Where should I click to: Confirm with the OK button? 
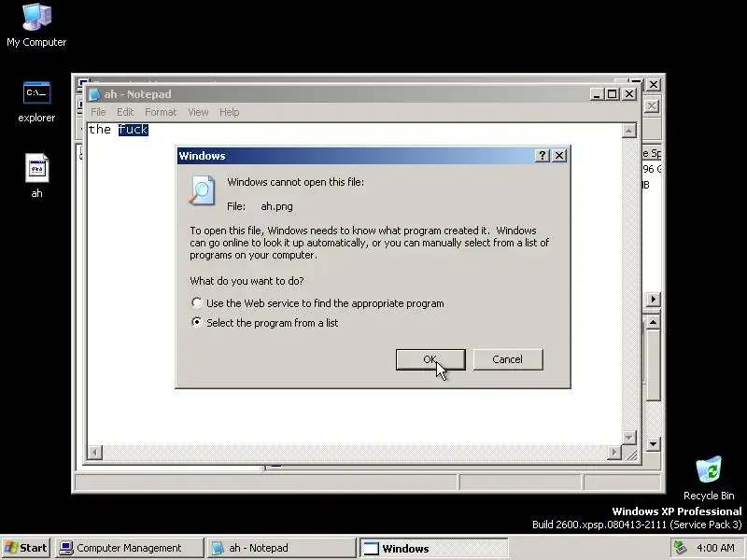430,359
